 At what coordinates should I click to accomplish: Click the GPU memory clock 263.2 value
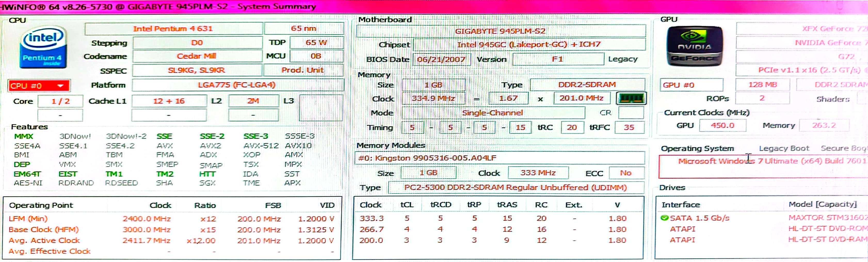click(824, 126)
